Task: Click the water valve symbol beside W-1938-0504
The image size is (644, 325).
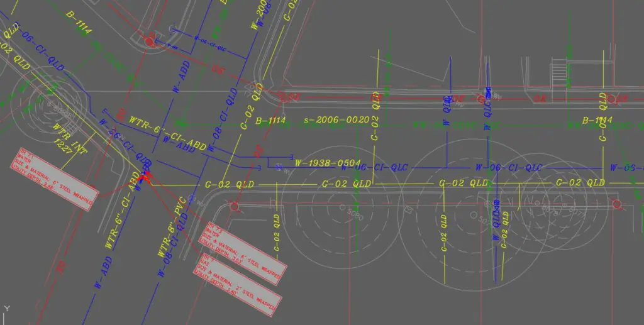Action: pyautogui.click(x=279, y=167)
